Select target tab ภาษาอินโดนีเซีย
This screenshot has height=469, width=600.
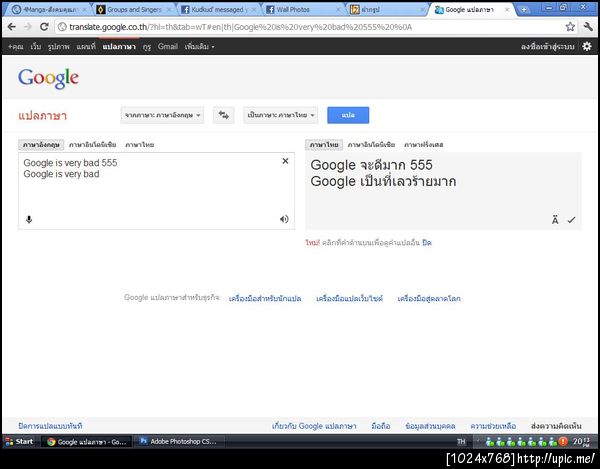pyautogui.click(x=371, y=145)
